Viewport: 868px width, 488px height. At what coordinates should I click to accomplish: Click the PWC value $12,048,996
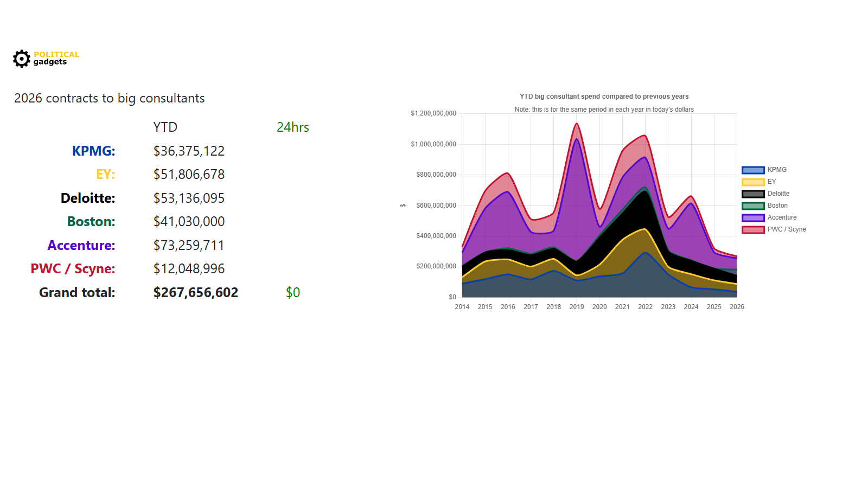[x=189, y=268]
